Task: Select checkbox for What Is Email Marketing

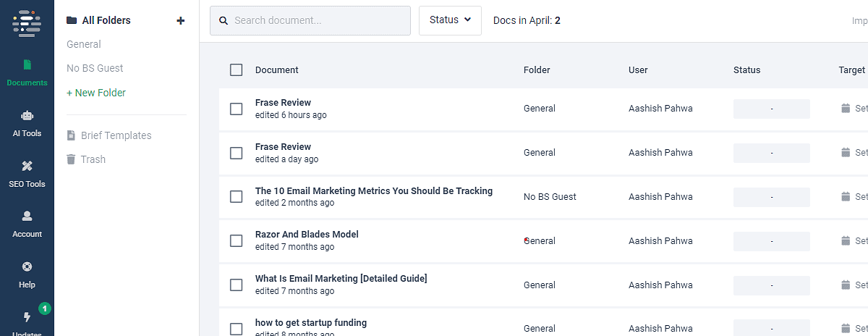Action: coord(237,285)
